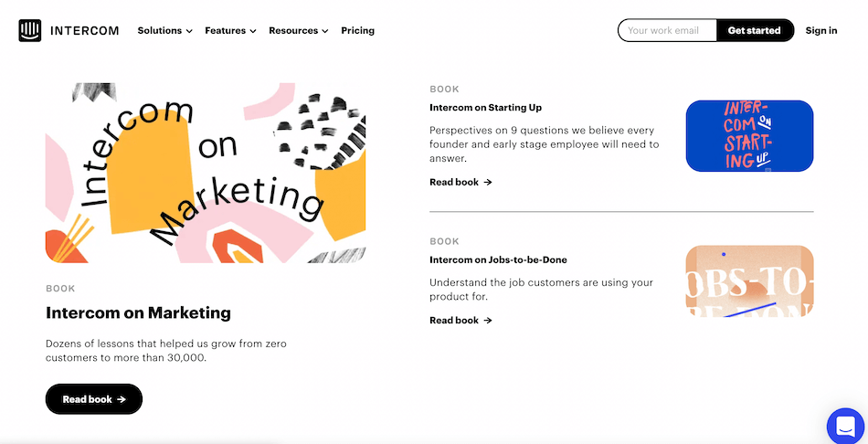Image resolution: width=868 pixels, height=444 pixels.
Task: Open the Jobs-to-be-Done book thumbnail
Action: 749,281
